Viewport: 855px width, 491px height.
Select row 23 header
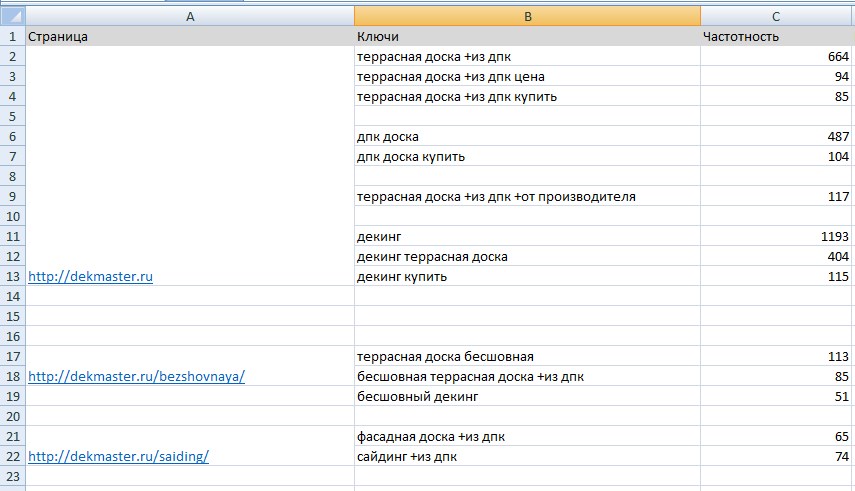(13, 476)
